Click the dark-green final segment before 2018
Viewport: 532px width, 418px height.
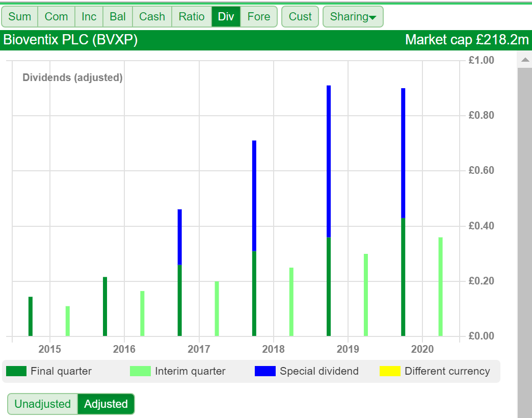[x=254, y=294]
